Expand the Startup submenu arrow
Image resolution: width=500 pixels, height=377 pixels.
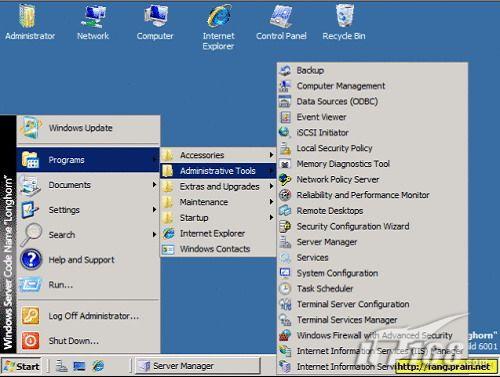[x=271, y=218]
